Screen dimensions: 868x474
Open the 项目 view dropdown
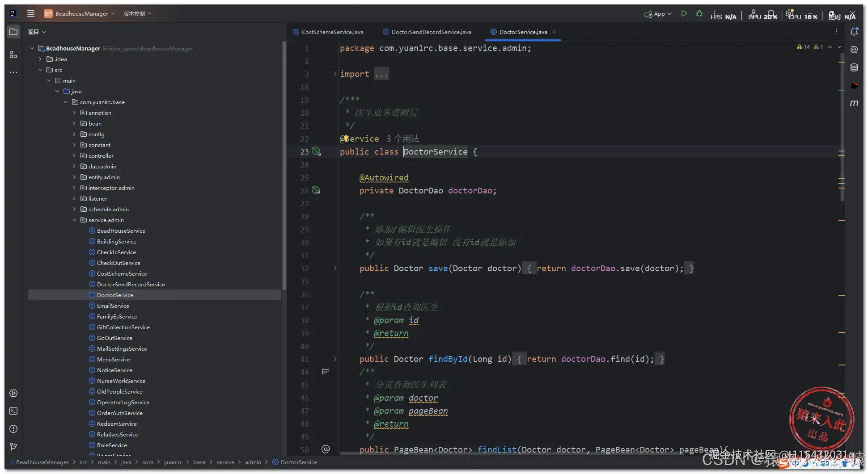click(x=37, y=32)
